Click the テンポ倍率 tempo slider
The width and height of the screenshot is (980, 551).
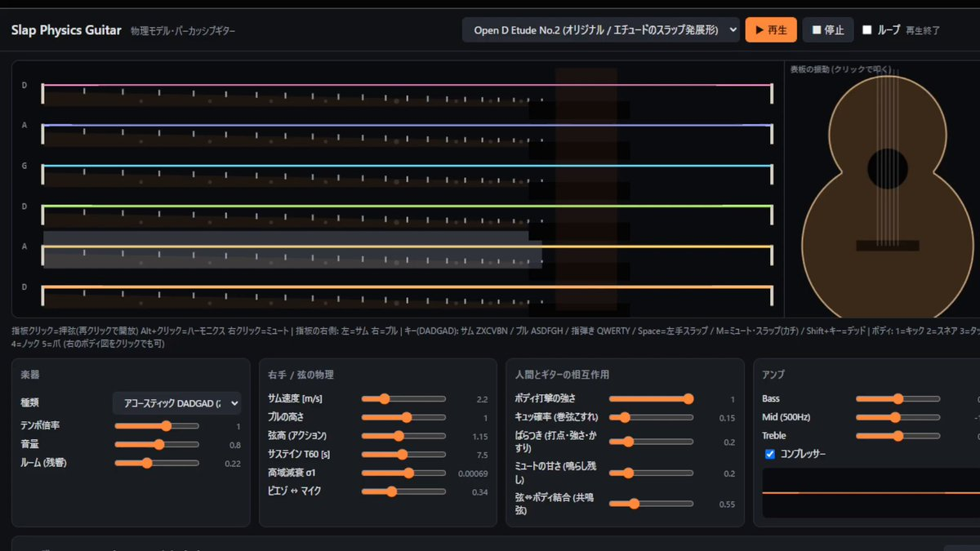[157, 426]
